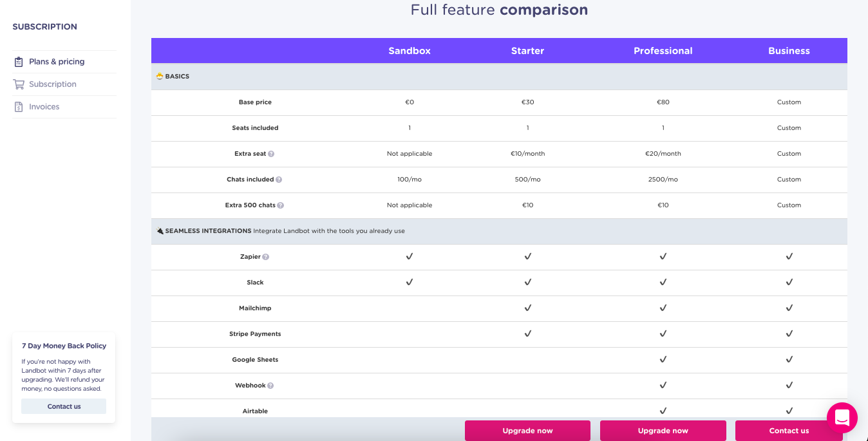The image size is (868, 441).
Task: Click the help icon next to Zapier
Action: [266, 257]
